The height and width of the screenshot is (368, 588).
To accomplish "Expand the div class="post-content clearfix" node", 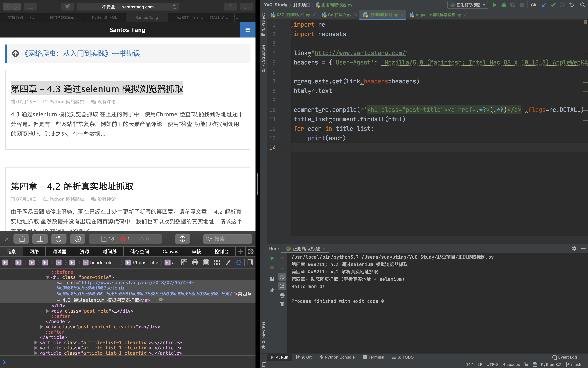I will (x=42, y=327).
